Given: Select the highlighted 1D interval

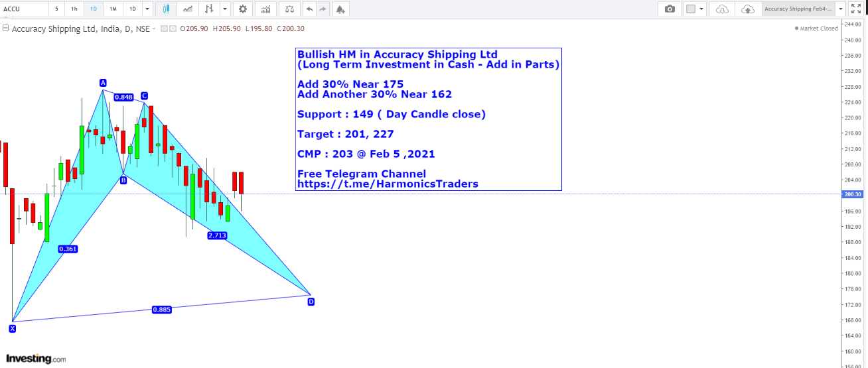Looking at the screenshot, I should coord(94,9).
